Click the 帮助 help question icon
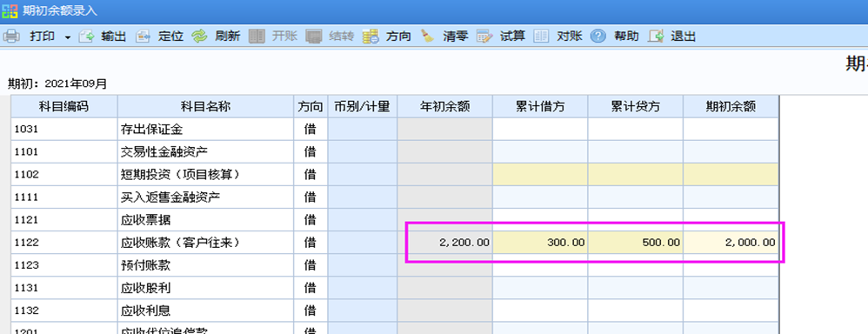The width and height of the screenshot is (868, 334). coord(598,37)
